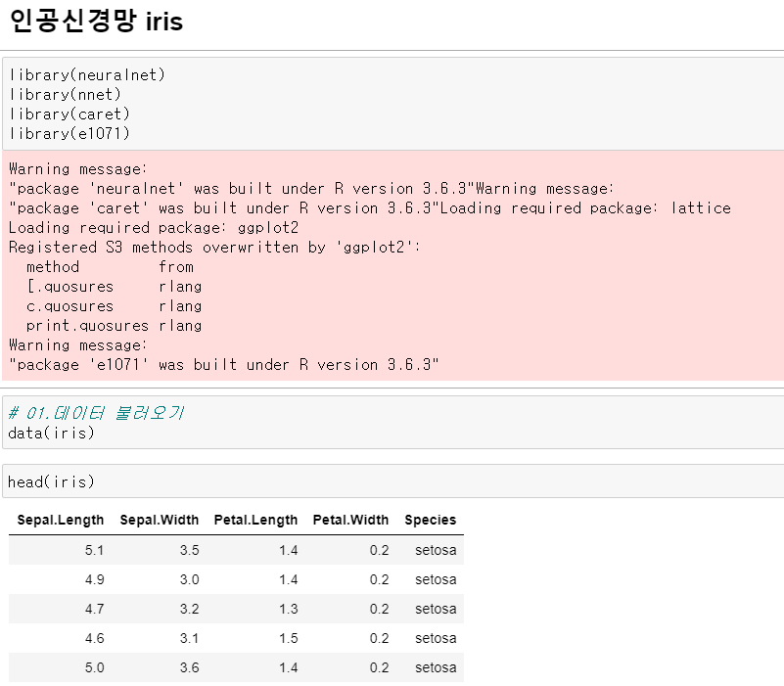
Task: Click the library(caret) code line
Action: click(69, 114)
